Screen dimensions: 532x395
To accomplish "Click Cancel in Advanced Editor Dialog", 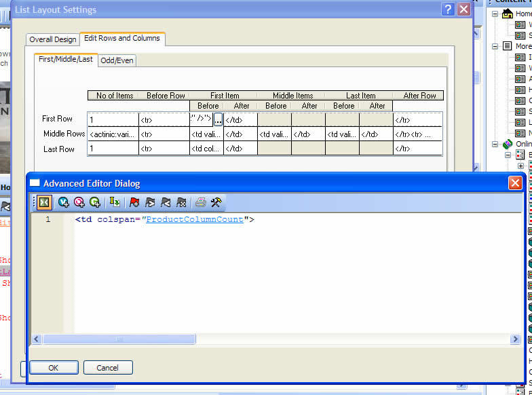I will [108, 368].
